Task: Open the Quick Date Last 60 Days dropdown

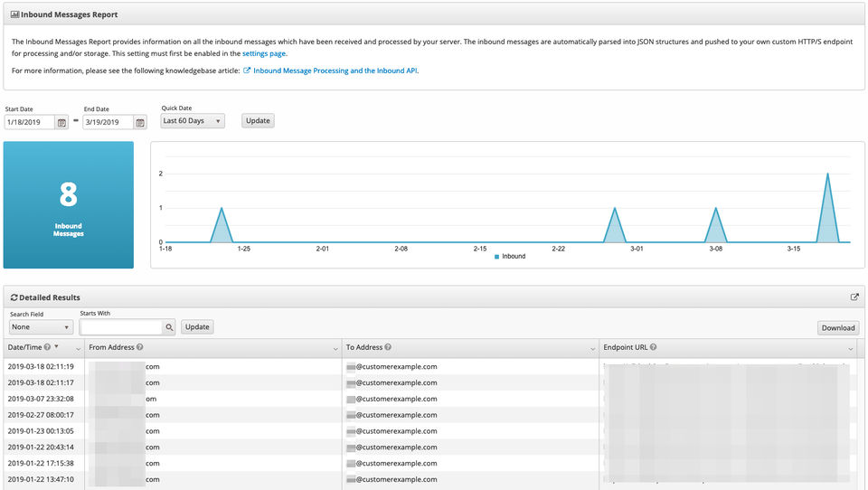Action: (x=193, y=121)
